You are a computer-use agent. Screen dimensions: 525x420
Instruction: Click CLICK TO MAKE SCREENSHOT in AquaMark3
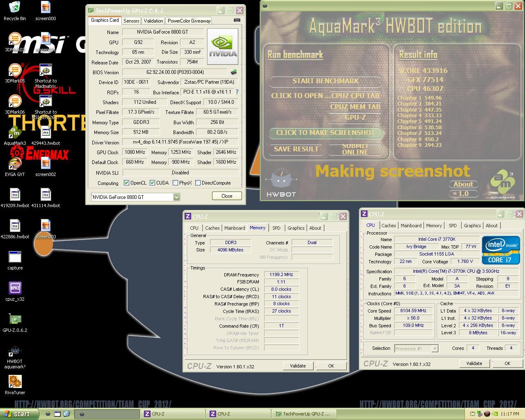point(326,132)
